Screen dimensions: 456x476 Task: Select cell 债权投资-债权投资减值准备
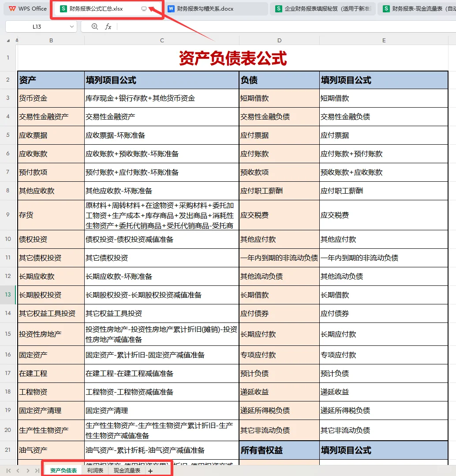click(x=162, y=240)
